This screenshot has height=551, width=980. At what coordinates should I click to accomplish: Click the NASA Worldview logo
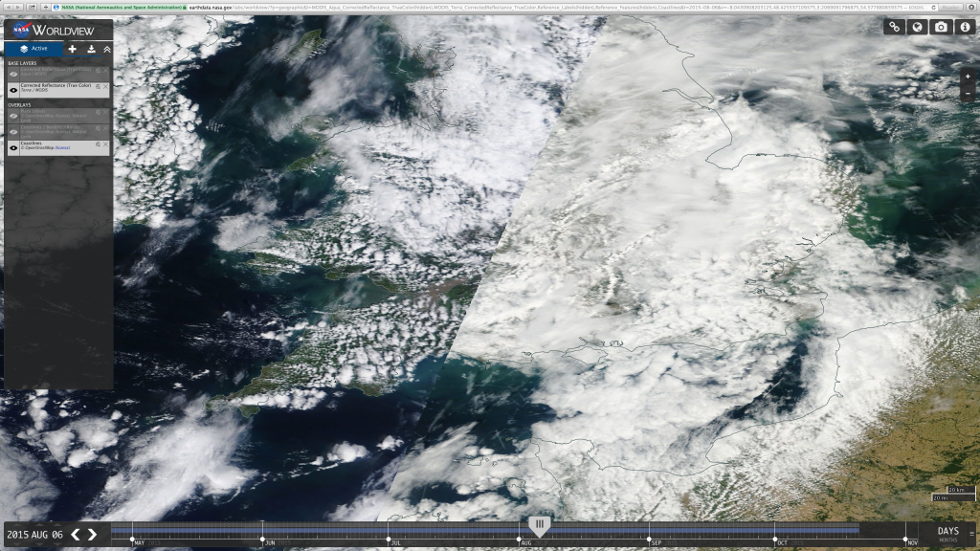pyautogui.click(x=53, y=30)
